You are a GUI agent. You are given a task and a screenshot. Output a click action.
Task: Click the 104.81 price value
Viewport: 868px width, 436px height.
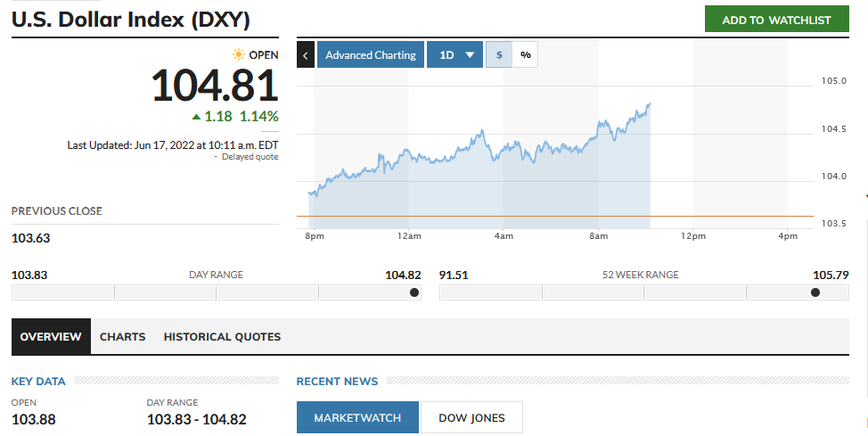tap(215, 86)
